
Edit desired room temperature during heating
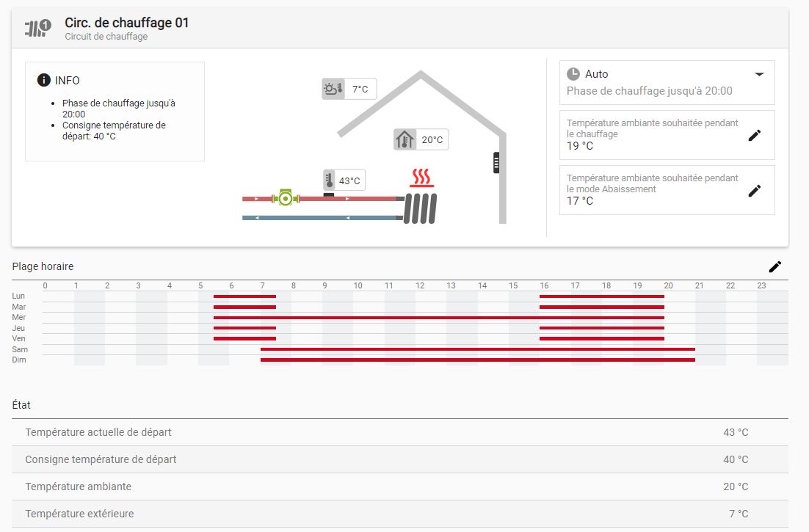tap(754, 135)
